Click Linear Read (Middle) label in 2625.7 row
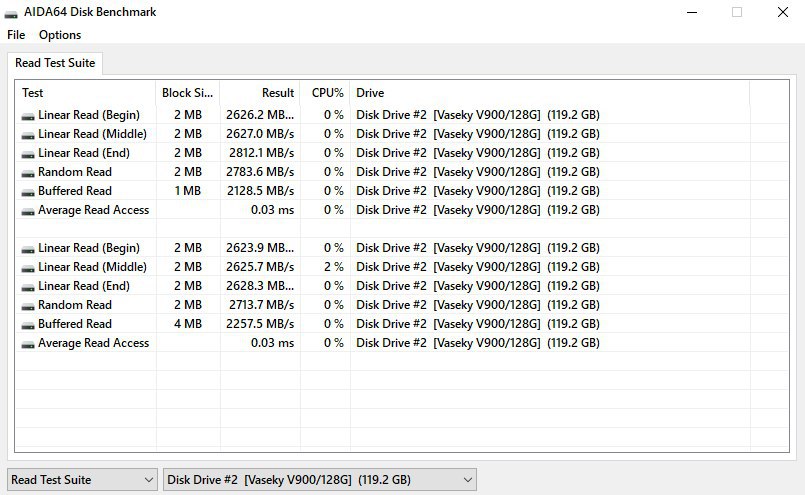805x495 pixels. pos(92,266)
